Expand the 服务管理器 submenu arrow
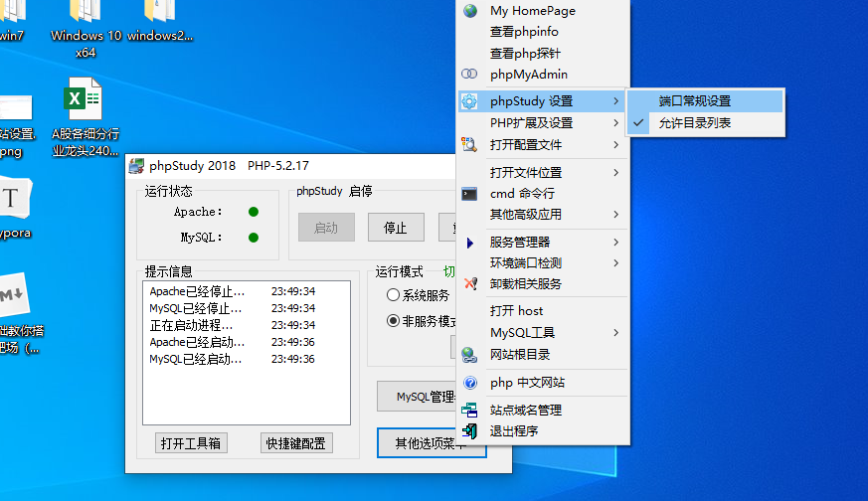The image size is (868, 501). (616, 242)
